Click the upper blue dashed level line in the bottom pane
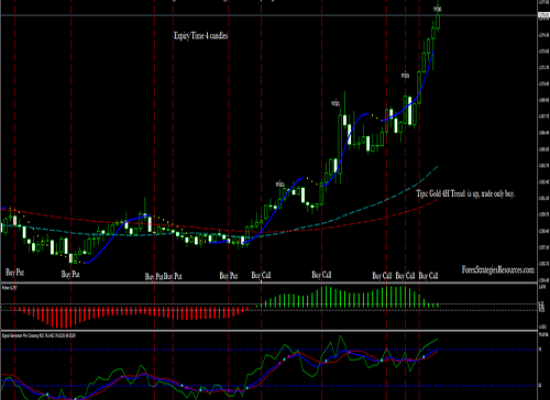Image resolution: width=550 pixels, height=400 pixels. coord(269,350)
